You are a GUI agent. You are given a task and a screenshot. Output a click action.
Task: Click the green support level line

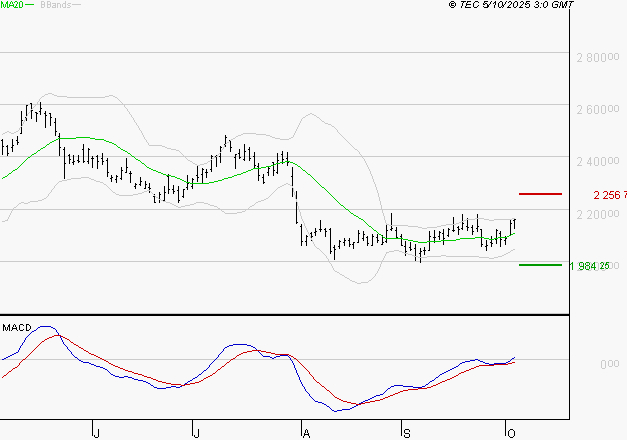point(540,265)
